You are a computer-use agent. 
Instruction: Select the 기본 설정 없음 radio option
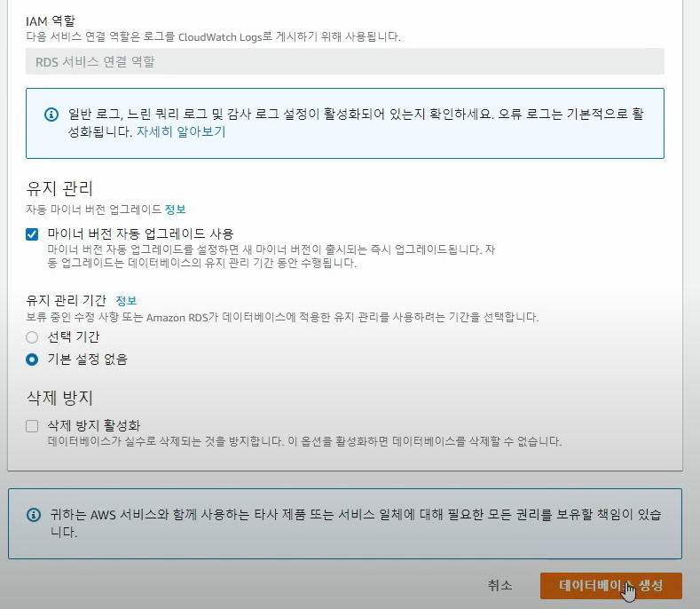pyautogui.click(x=32, y=360)
